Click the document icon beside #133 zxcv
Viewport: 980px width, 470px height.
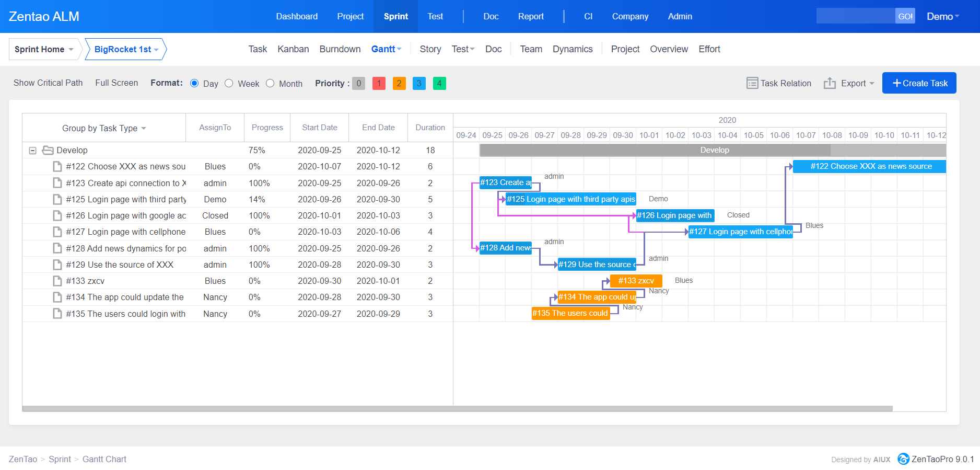click(57, 281)
